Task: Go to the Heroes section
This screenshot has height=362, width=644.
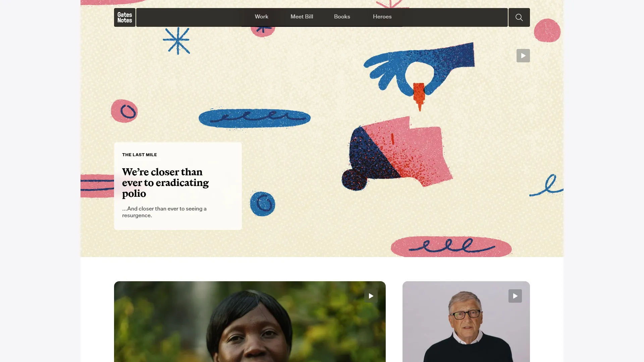Action: [x=382, y=17]
